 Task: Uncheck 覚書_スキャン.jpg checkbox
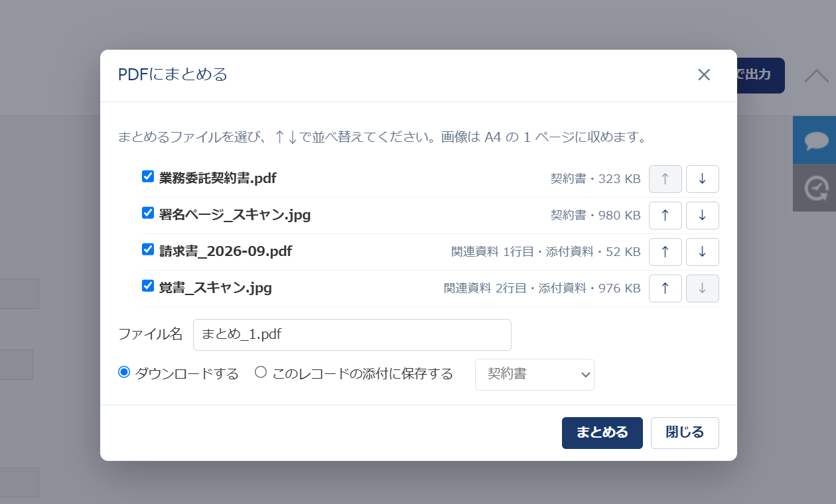coord(148,286)
